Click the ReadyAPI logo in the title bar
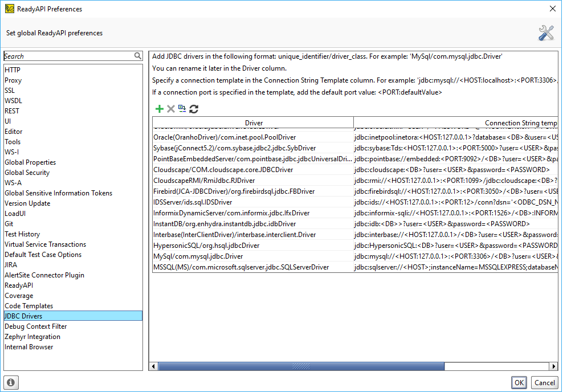Screen dimensions: 563x392 click(x=9, y=9)
